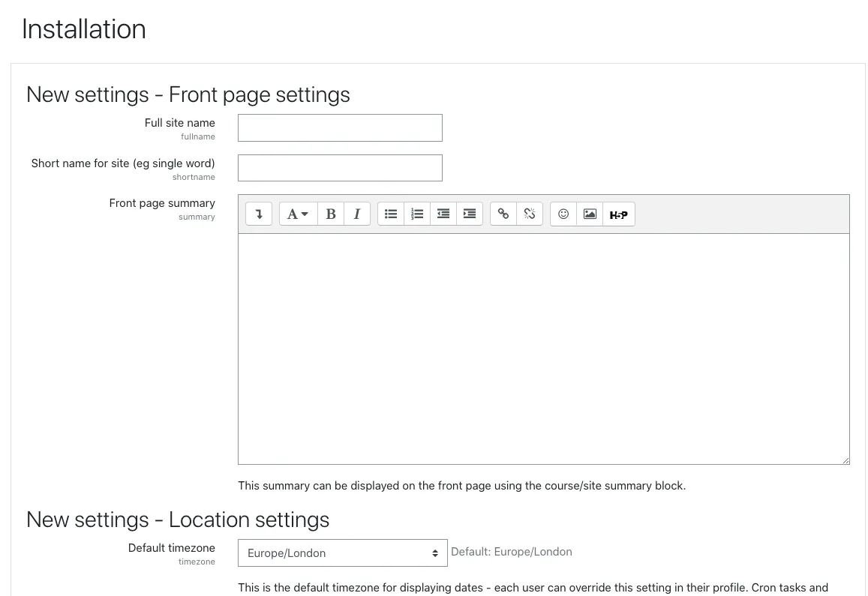Open paragraph styles menu in editor

tap(299, 214)
